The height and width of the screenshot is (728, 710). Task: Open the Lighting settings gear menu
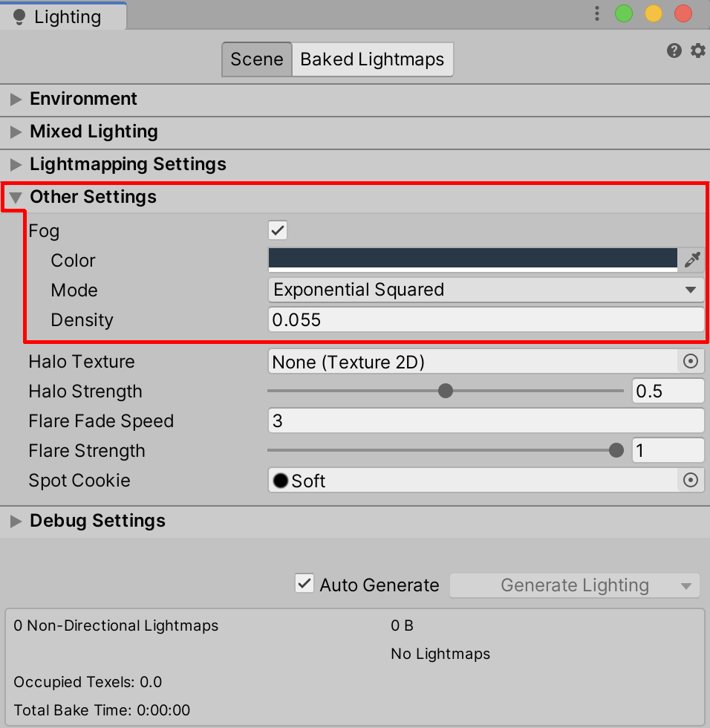[x=697, y=51]
